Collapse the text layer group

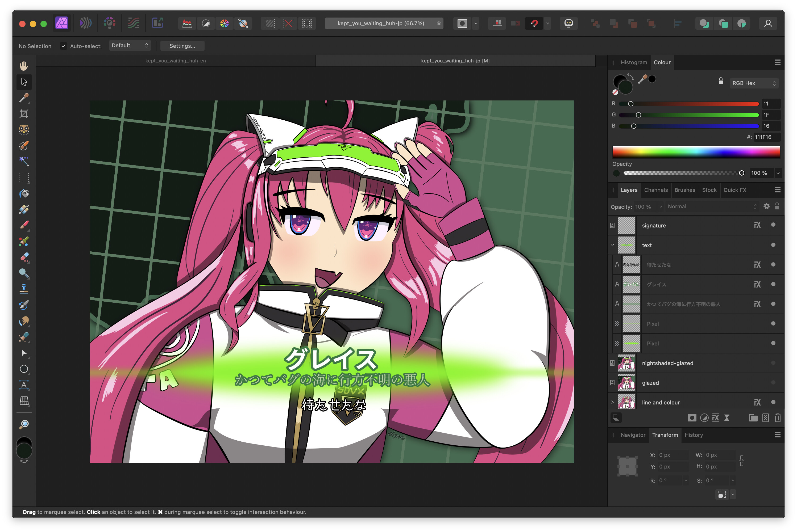[x=612, y=245]
